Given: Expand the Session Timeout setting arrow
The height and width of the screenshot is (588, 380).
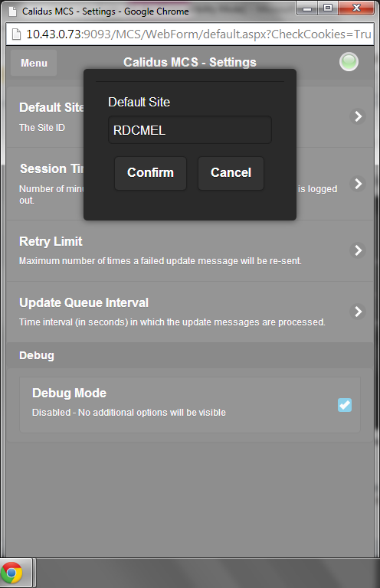Looking at the screenshot, I should [358, 184].
